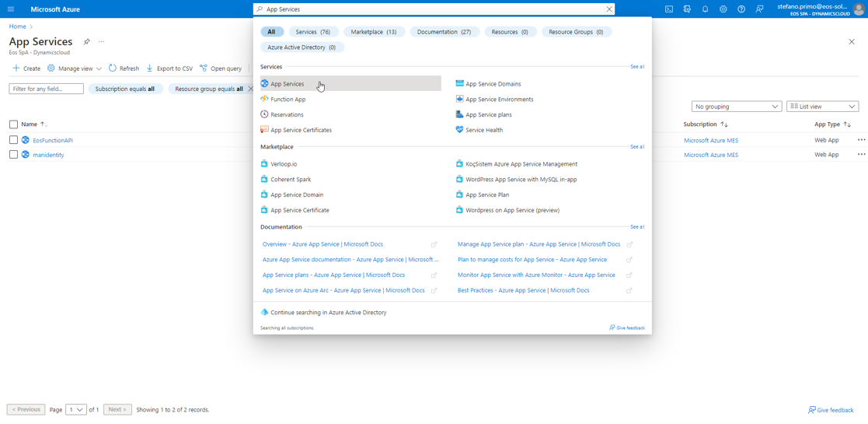This screenshot has width=868, height=424.
Task: Expand the No grouping dropdown
Action: pyautogui.click(x=736, y=107)
